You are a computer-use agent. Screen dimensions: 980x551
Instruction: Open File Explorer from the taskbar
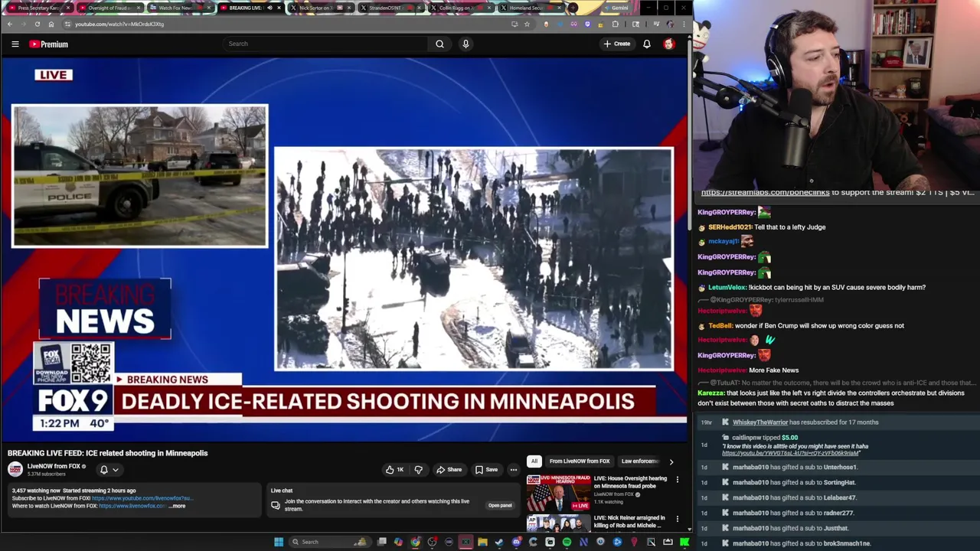482,542
